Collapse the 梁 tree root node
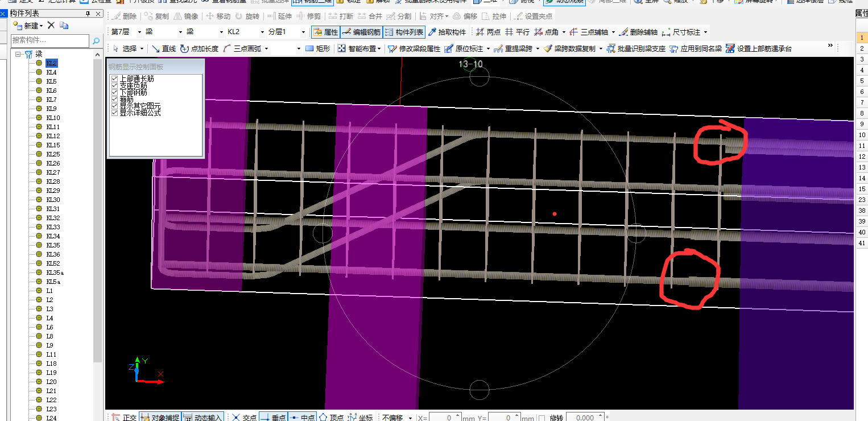Image resolution: width=868 pixels, height=421 pixels. [18, 54]
